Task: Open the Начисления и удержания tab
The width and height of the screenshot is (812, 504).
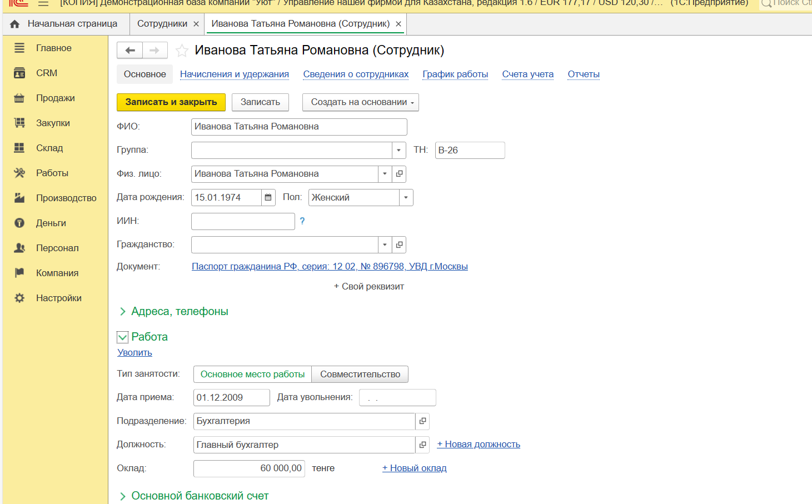Action: [234, 74]
